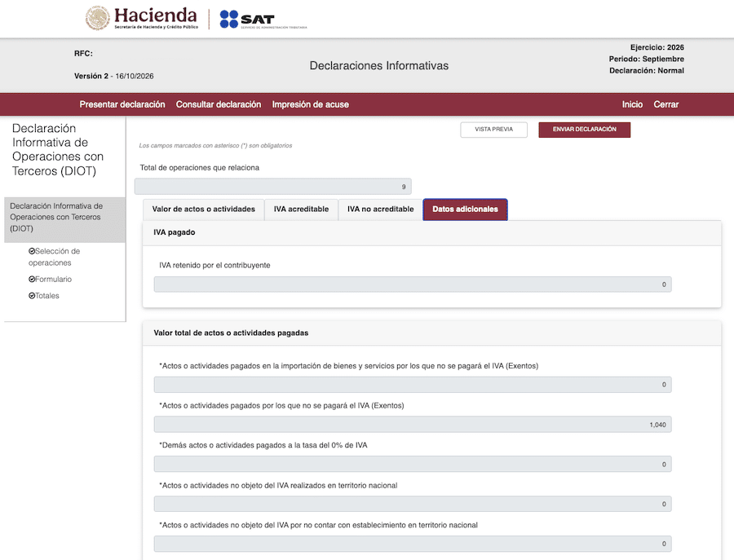Click the RFC: label
This screenshot has height=560, width=734.
click(83, 53)
